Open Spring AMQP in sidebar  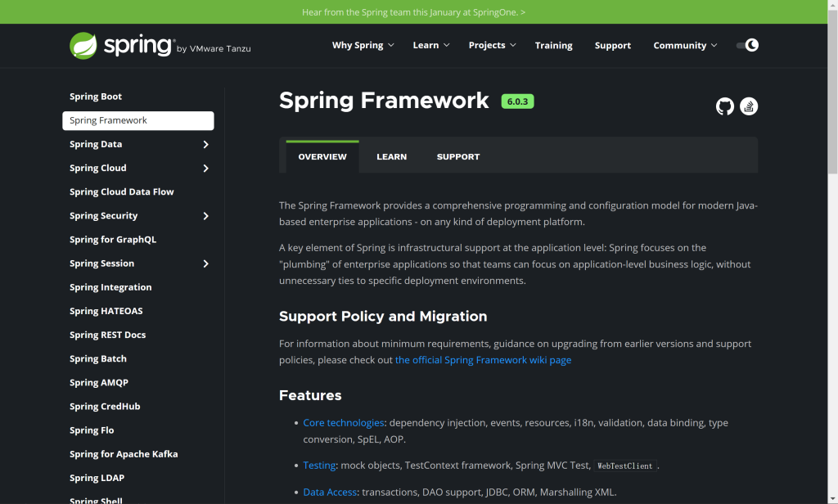click(99, 383)
